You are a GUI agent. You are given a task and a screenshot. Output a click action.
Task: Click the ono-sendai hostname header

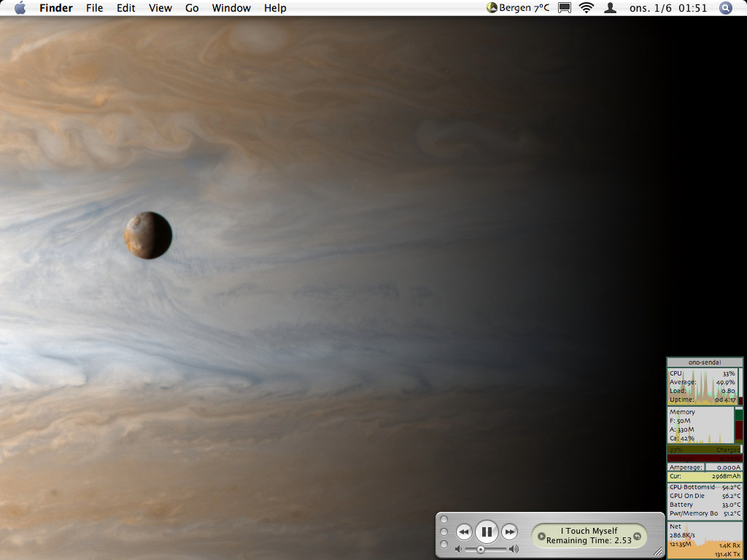coord(705,362)
